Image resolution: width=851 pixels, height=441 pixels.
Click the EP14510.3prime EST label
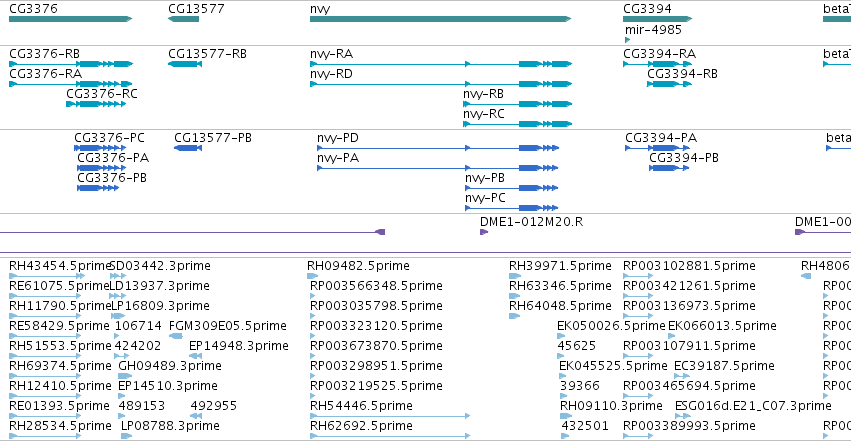tap(168, 386)
